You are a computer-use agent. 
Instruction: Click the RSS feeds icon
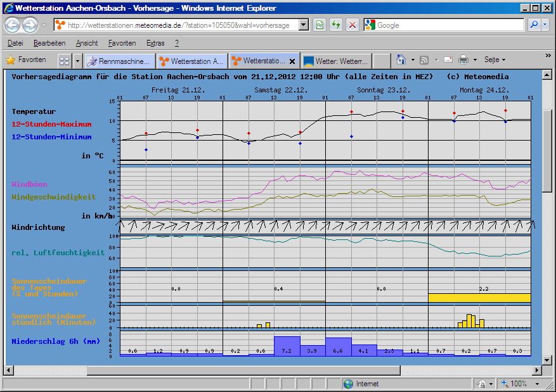click(x=425, y=60)
